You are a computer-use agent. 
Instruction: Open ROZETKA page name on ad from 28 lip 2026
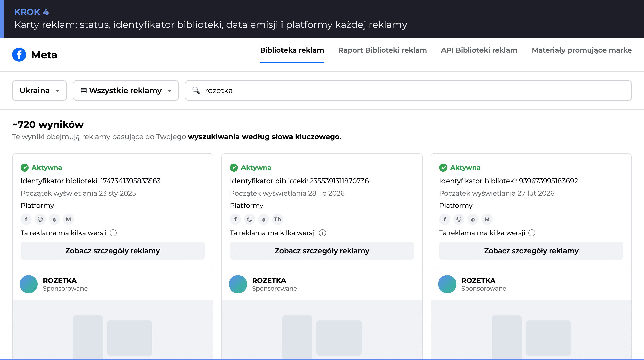(x=269, y=280)
